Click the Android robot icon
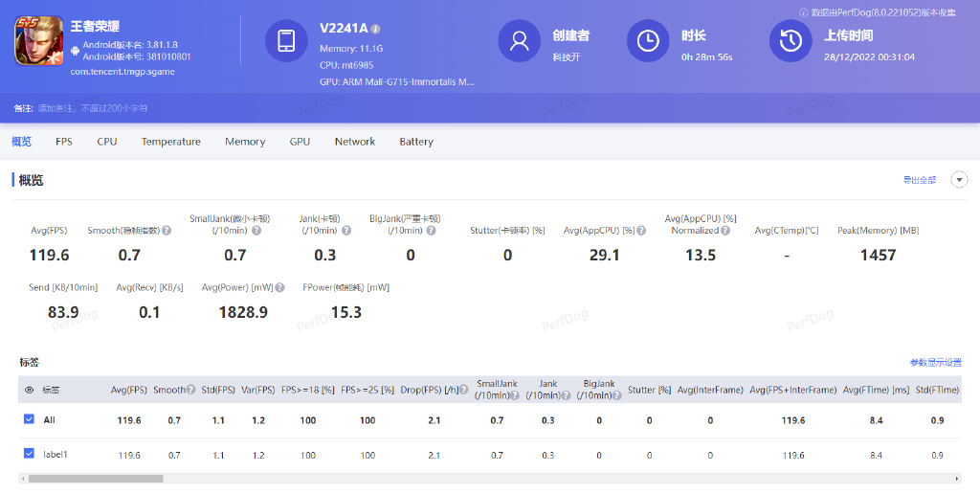The width and height of the screenshot is (980, 494). [x=75, y=51]
